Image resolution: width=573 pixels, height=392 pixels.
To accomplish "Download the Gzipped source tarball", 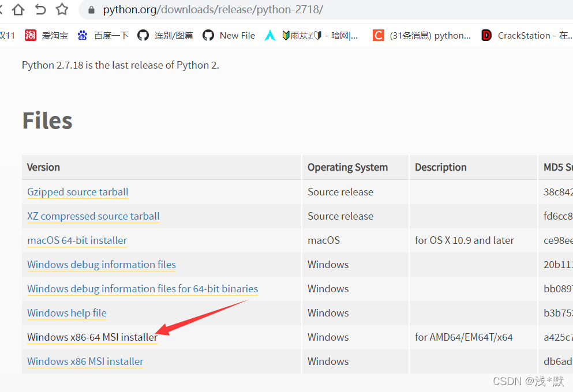I will [78, 192].
